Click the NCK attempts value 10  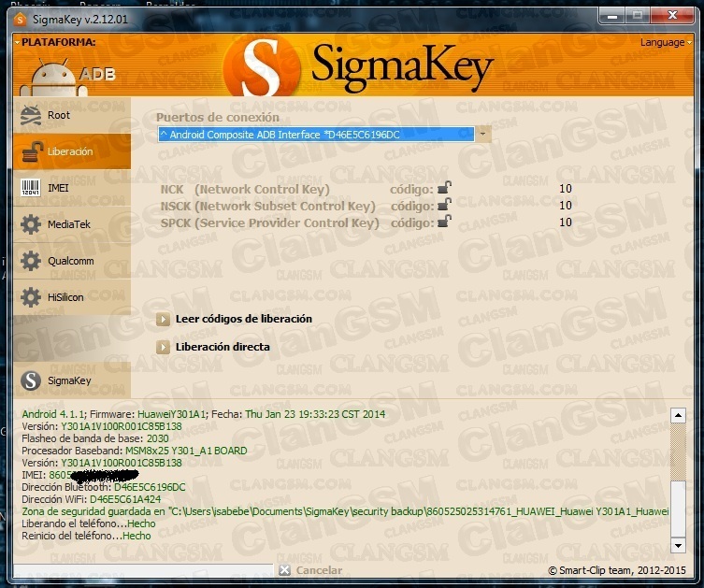click(566, 189)
